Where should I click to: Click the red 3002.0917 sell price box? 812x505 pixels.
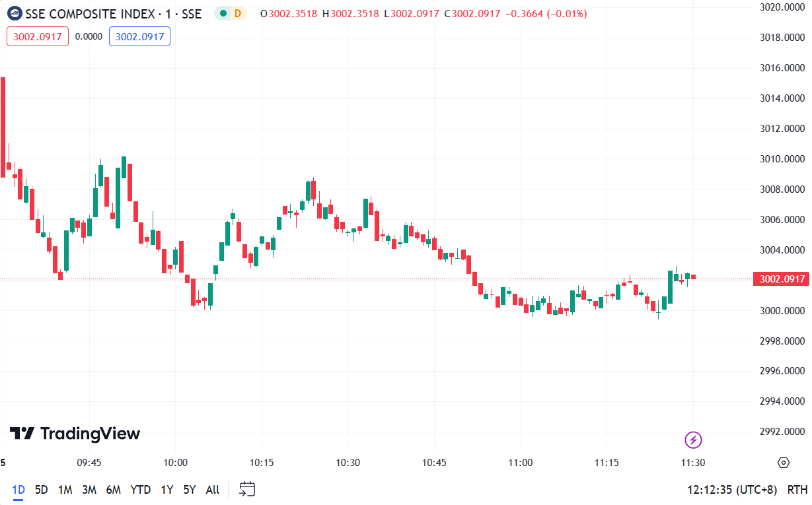pyautogui.click(x=38, y=36)
